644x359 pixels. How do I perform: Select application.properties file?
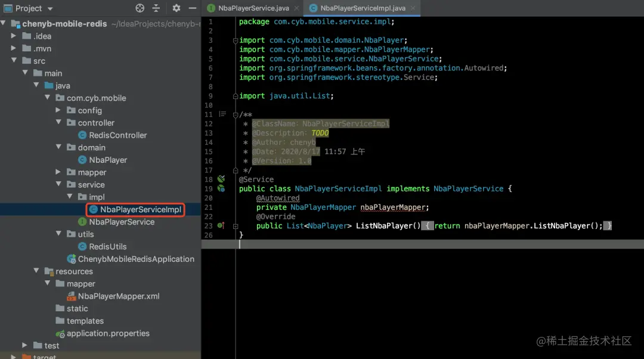(108, 333)
